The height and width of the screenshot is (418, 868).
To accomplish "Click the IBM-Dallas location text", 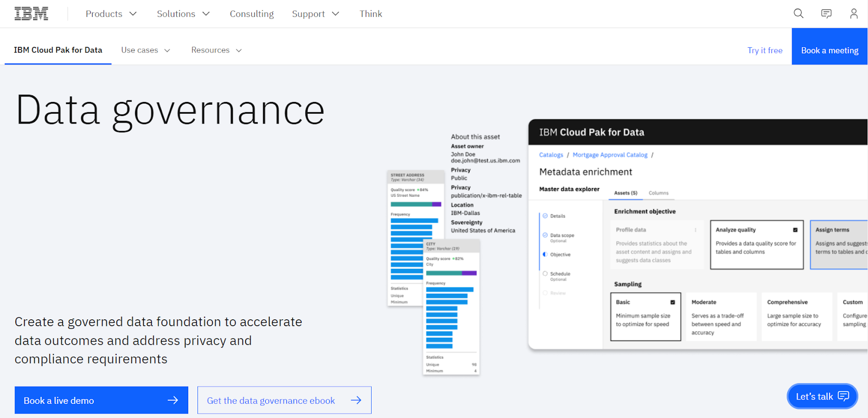I will point(465,213).
